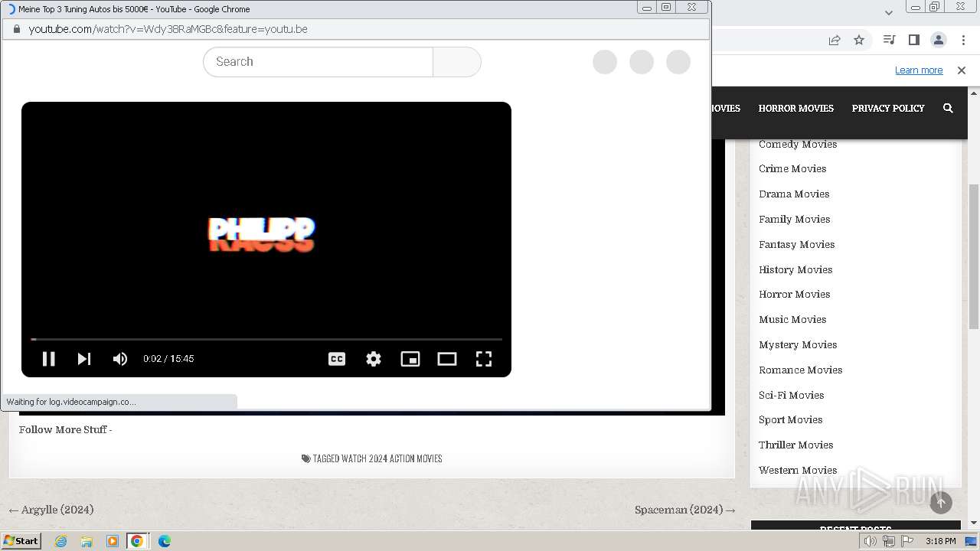
Task: Open Sport Movies category
Action: coord(790,419)
